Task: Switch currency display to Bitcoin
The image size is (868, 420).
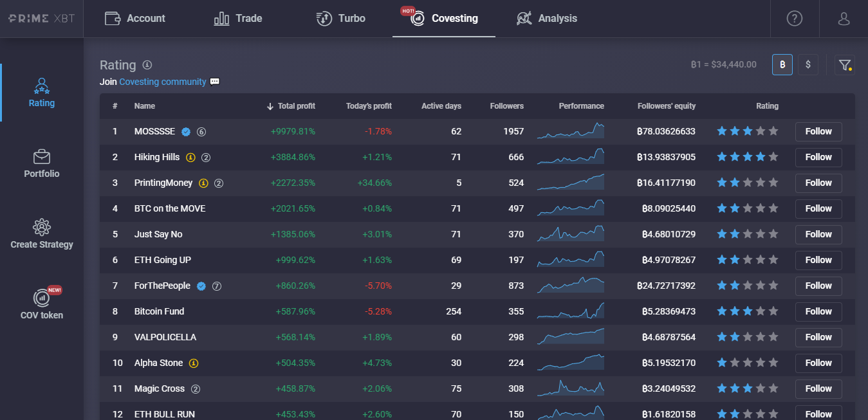Action: click(x=782, y=65)
